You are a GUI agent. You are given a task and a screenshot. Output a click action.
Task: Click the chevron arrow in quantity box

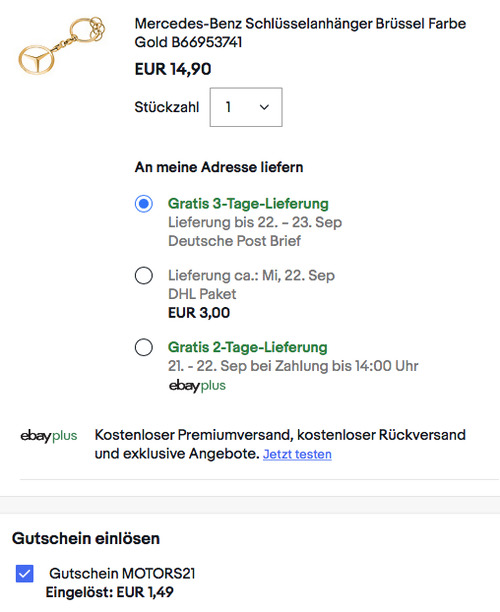[264, 107]
